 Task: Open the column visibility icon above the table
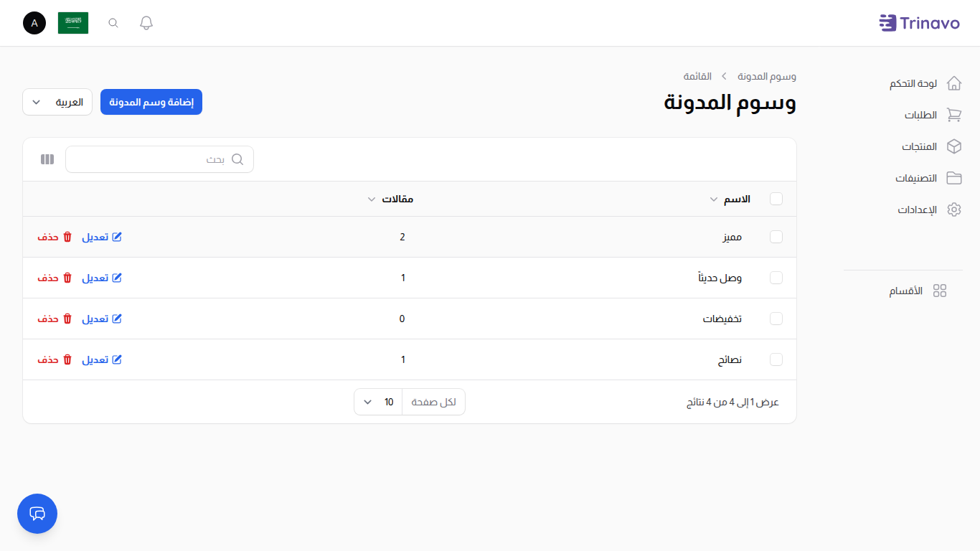coord(47,159)
